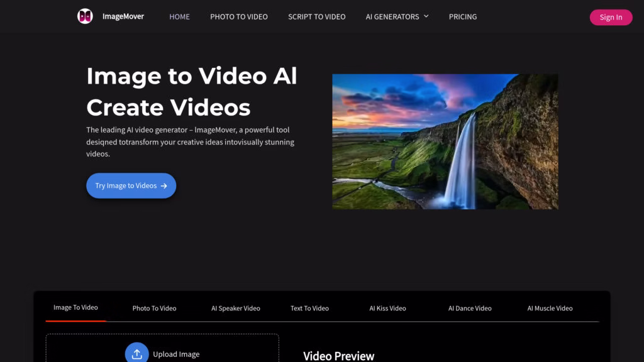
Task: Click the arrow icon inside Try Image to Videos
Action: tap(164, 185)
